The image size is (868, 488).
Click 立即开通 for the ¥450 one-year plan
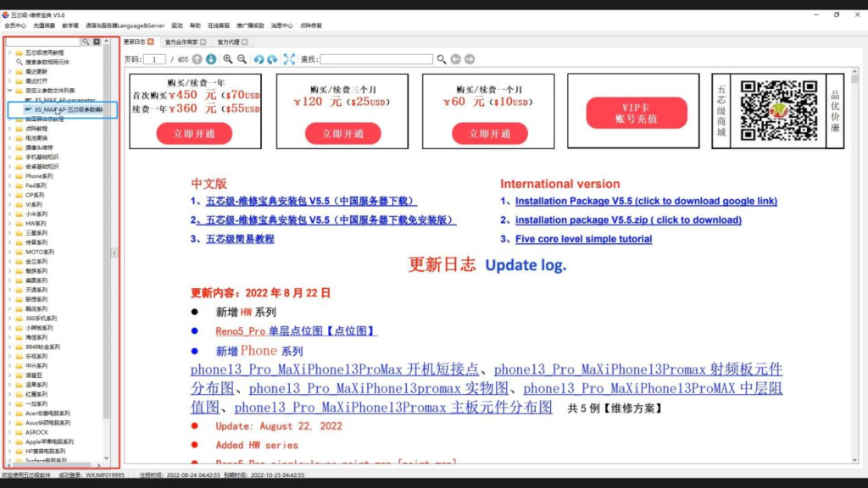pos(194,133)
